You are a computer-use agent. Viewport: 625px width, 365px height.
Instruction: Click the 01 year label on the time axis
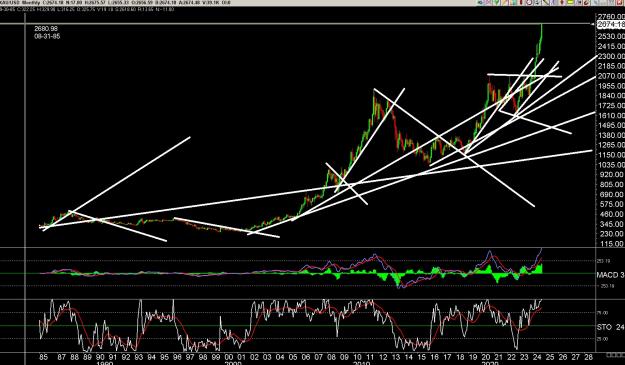point(242,357)
